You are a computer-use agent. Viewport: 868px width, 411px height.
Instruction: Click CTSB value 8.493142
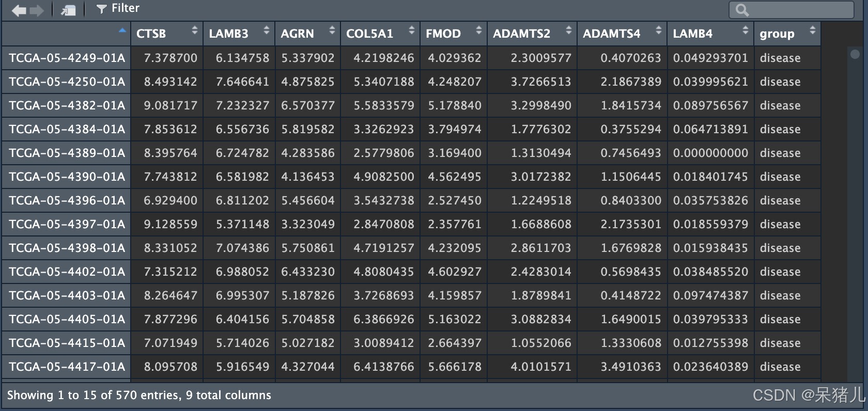tap(171, 82)
